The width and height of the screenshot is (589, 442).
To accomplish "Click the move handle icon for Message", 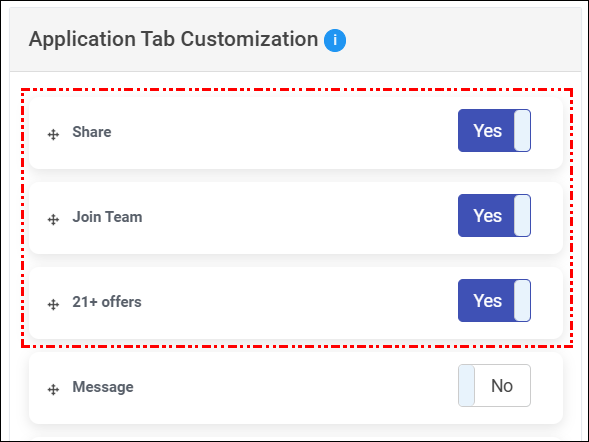I will pyautogui.click(x=53, y=389).
